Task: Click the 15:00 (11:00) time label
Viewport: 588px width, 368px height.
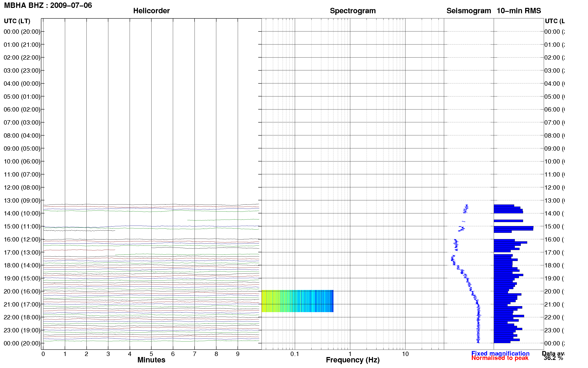Action: pyautogui.click(x=22, y=226)
